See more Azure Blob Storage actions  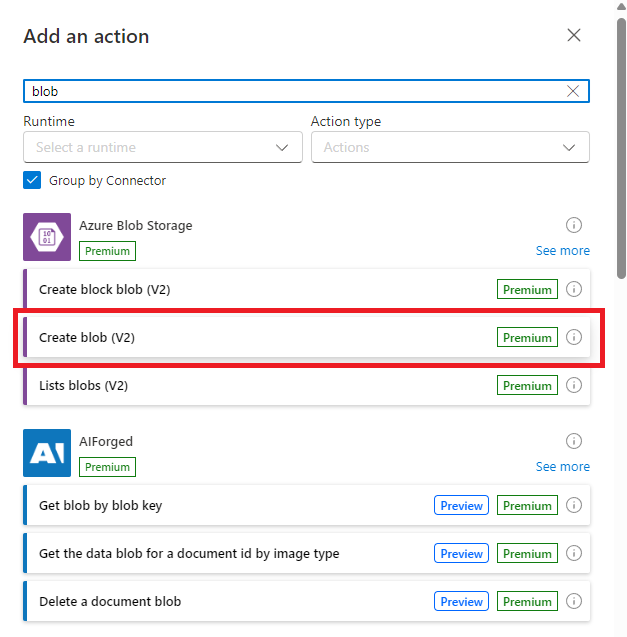coord(562,251)
